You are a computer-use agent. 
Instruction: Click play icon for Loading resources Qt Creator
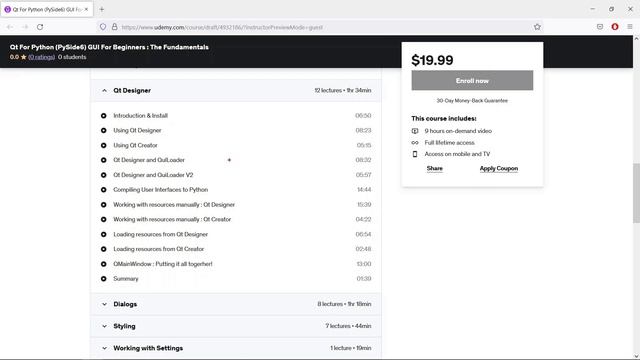coord(104,249)
